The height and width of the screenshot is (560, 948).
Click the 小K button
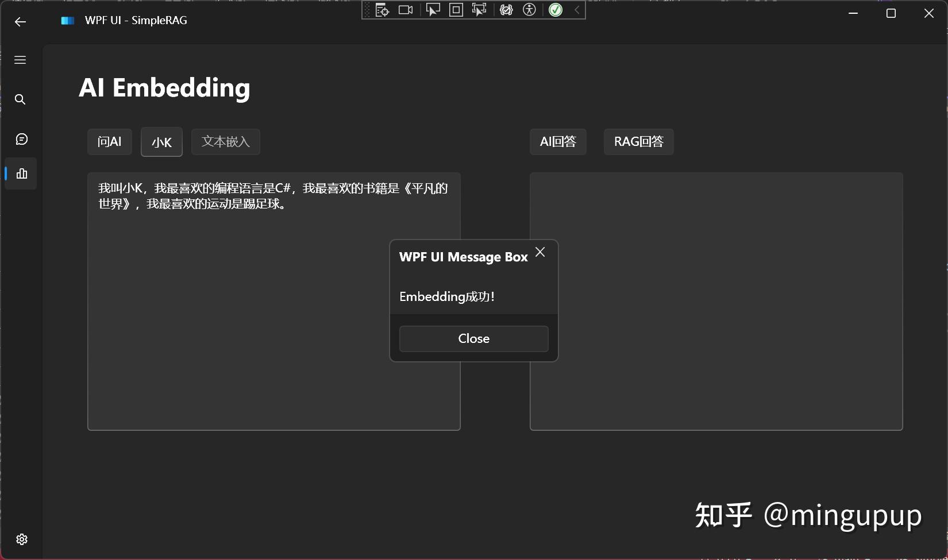(161, 142)
